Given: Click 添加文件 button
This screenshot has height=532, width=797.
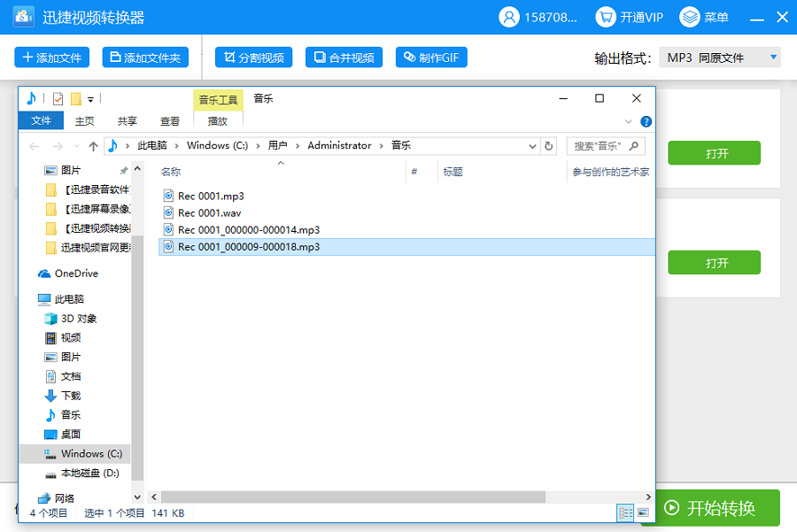Looking at the screenshot, I should coord(52,58).
